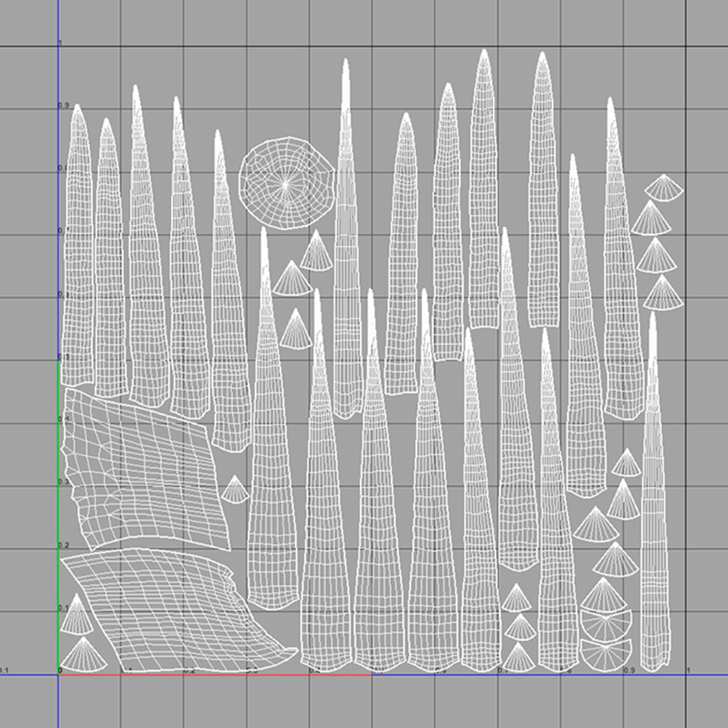
Task: Select the circular radial UV shell
Action: [x=286, y=183]
